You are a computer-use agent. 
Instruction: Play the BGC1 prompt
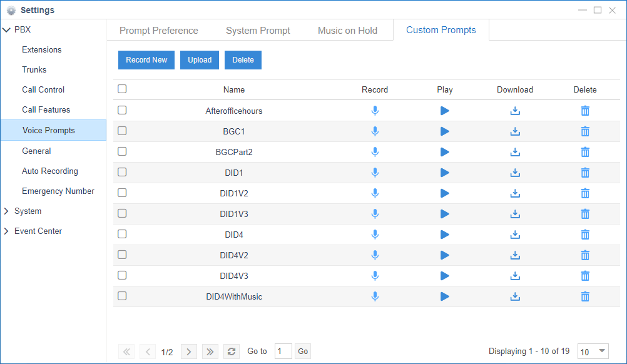(x=445, y=131)
